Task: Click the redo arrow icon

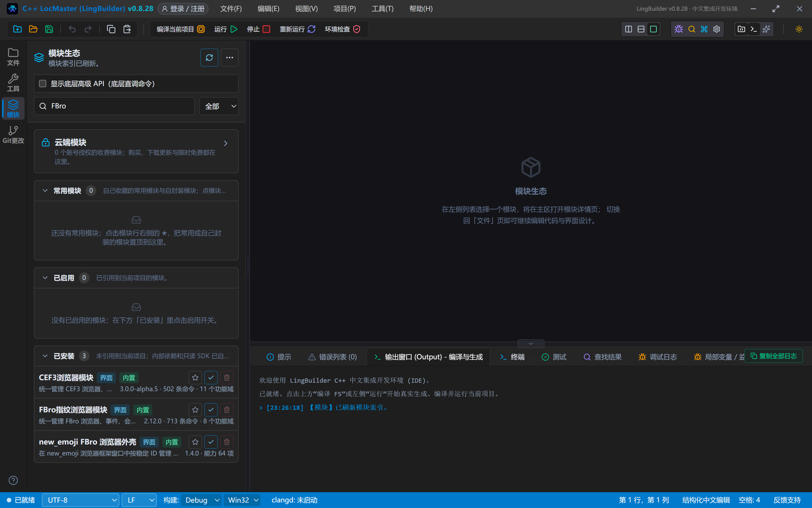Action: point(88,29)
